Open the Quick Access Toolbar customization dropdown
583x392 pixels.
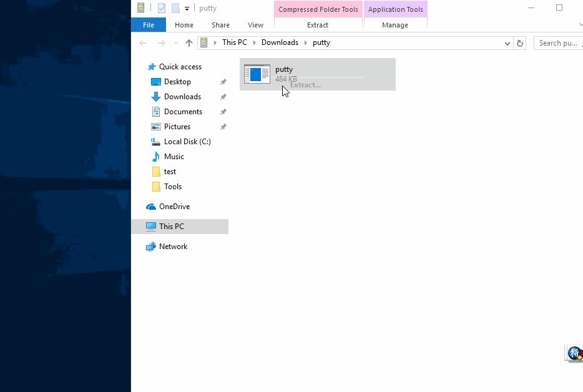click(185, 8)
